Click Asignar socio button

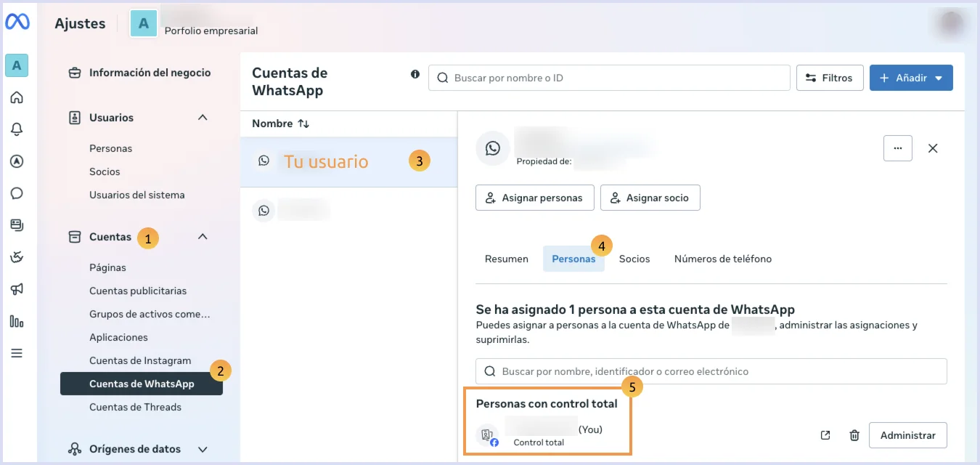click(650, 198)
